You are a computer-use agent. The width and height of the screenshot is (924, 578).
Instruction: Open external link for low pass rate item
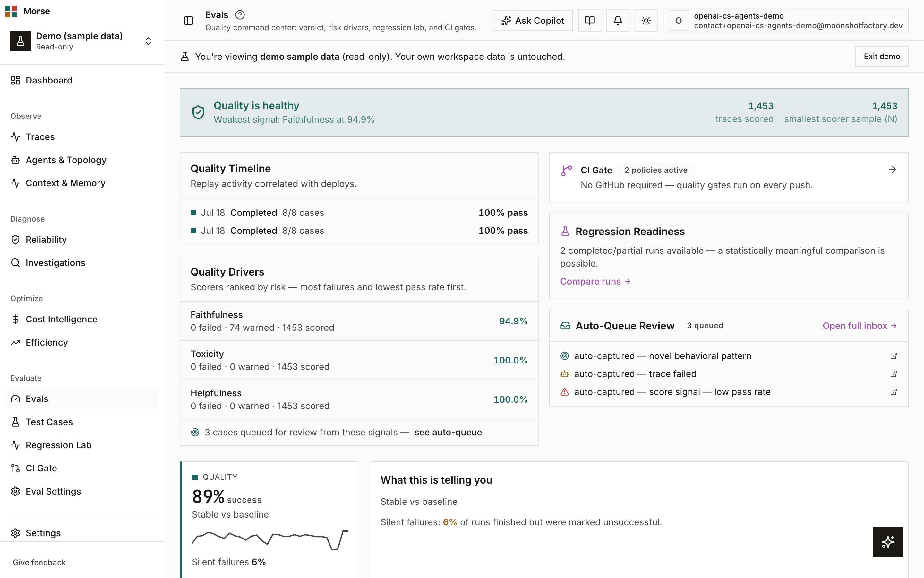tap(894, 392)
